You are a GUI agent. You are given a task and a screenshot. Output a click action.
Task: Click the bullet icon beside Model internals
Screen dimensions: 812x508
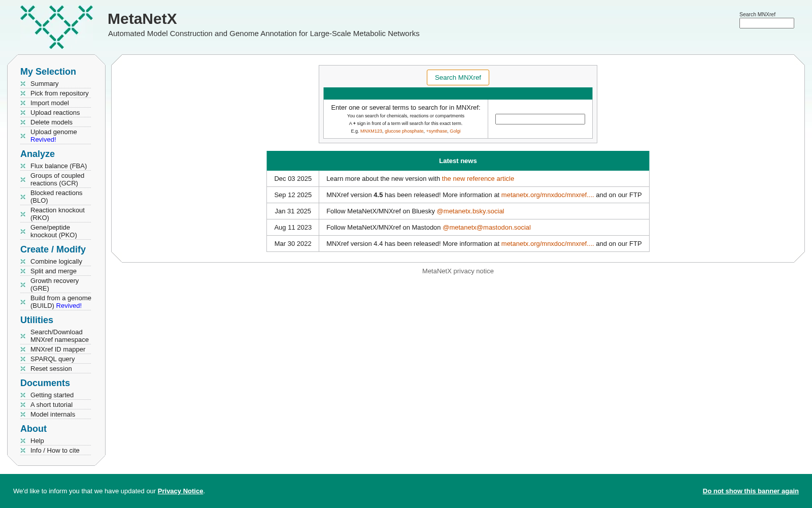[x=23, y=415]
